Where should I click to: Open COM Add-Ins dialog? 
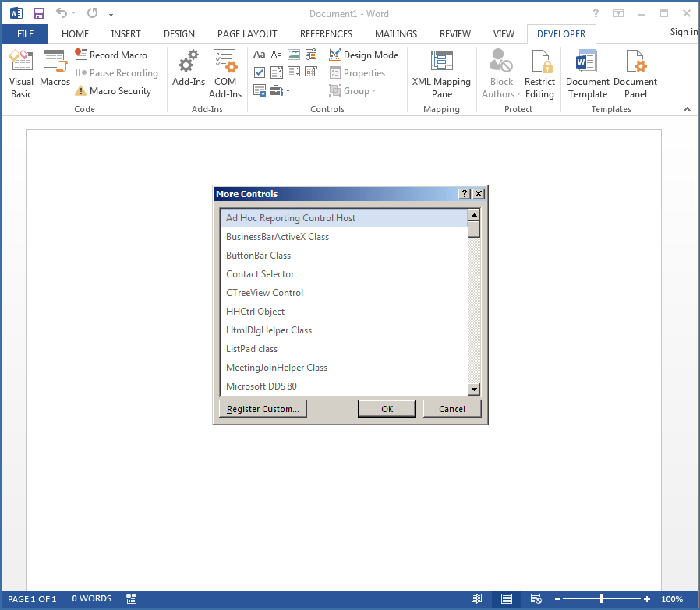(225, 74)
